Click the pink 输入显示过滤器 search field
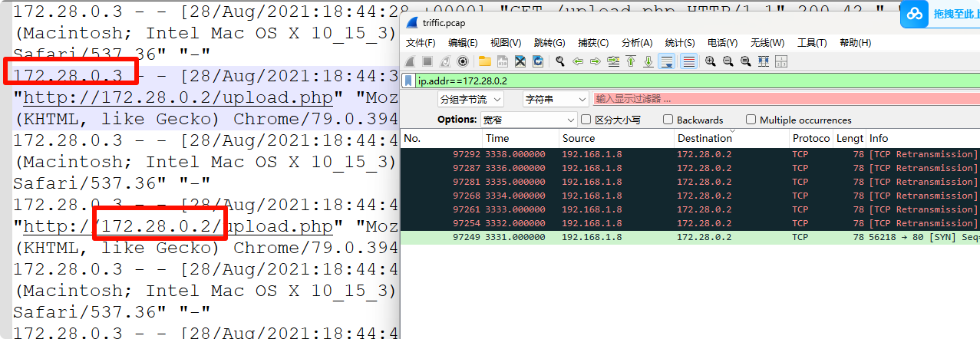 tap(786, 99)
